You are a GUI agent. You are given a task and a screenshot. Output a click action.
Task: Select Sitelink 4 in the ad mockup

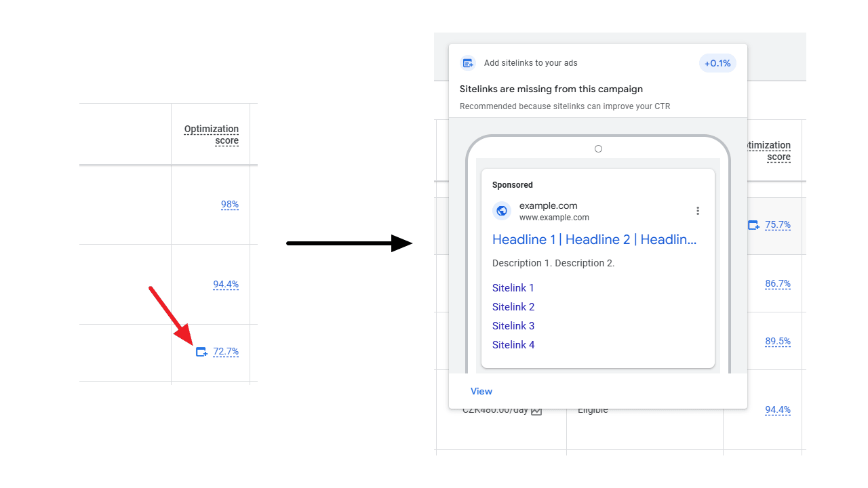[513, 344]
